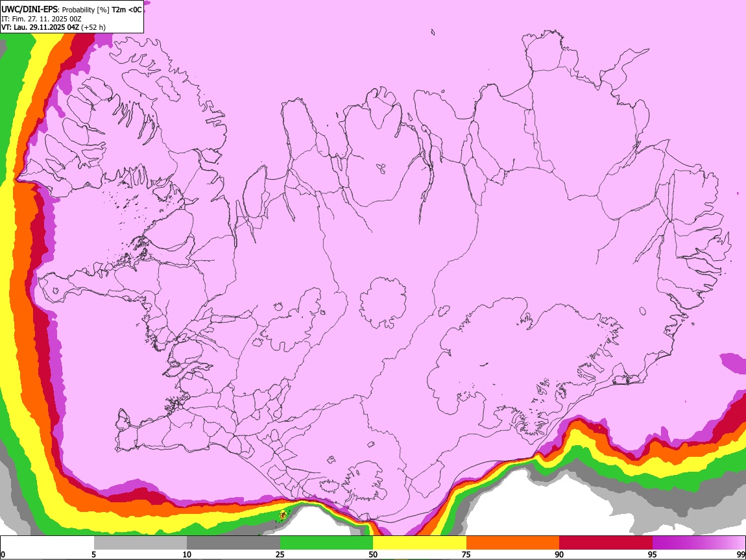This screenshot has width=746, height=560.
Task: Click the crimson 90–95% legend segment
Action: (x=606, y=542)
